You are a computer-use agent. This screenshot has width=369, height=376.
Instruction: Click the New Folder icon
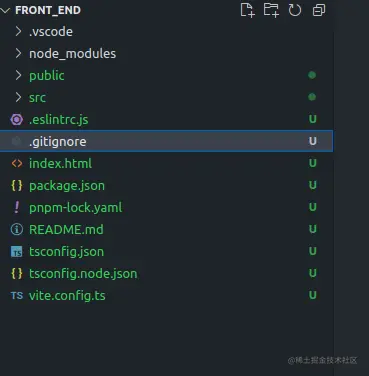[271, 10]
